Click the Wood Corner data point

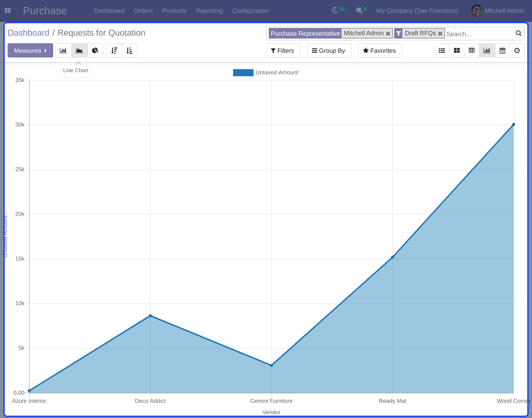[513, 124]
